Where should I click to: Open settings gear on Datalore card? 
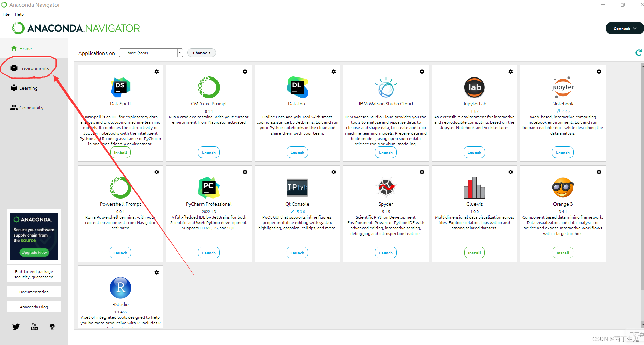click(334, 72)
